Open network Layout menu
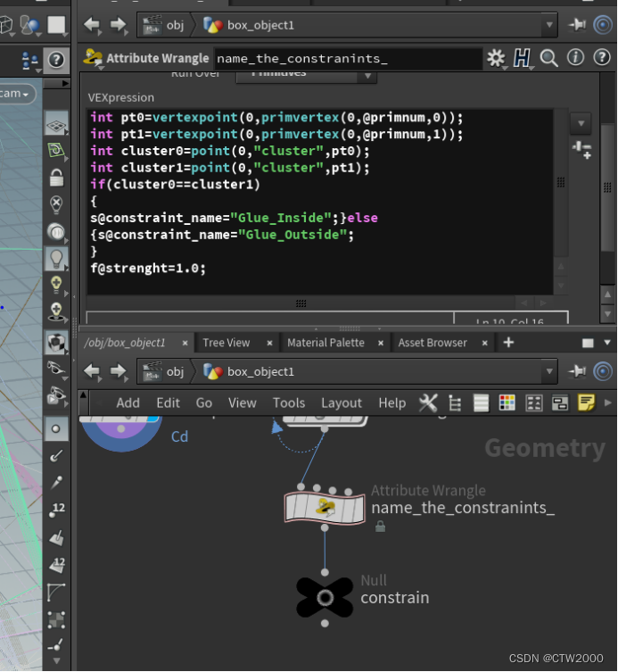The image size is (618, 672). tap(342, 402)
